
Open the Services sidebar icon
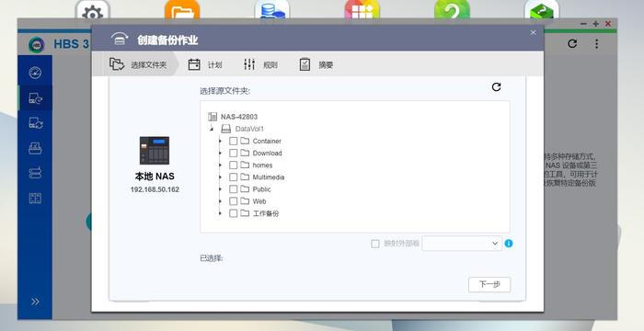[35, 148]
